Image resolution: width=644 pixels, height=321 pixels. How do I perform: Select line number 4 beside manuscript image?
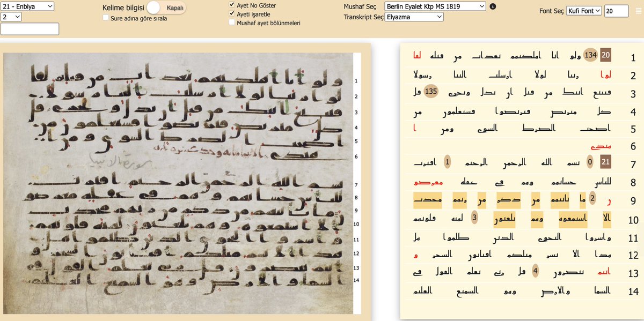pyautogui.click(x=356, y=128)
